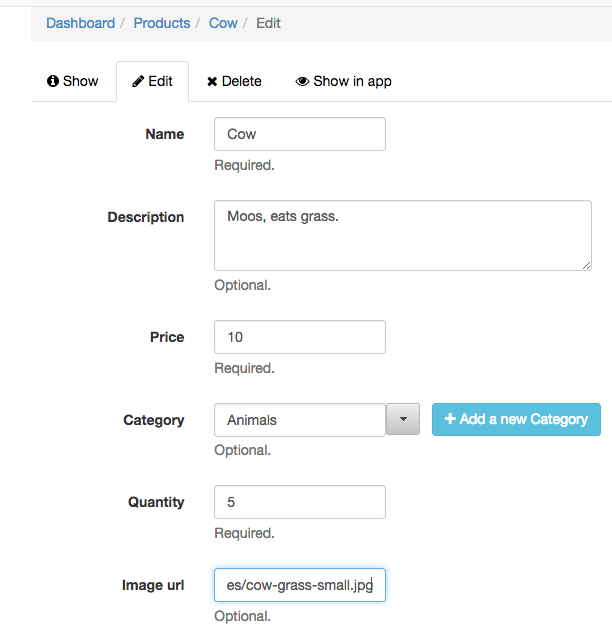The height and width of the screenshot is (637, 612).
Task: Open the Category dropdown arrow
Action: click(403, 419)
